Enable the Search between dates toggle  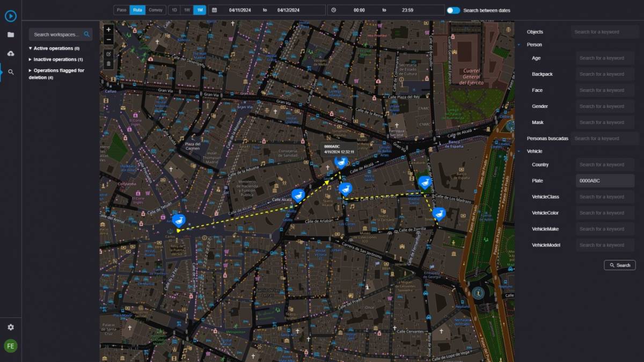click(452, 10)
